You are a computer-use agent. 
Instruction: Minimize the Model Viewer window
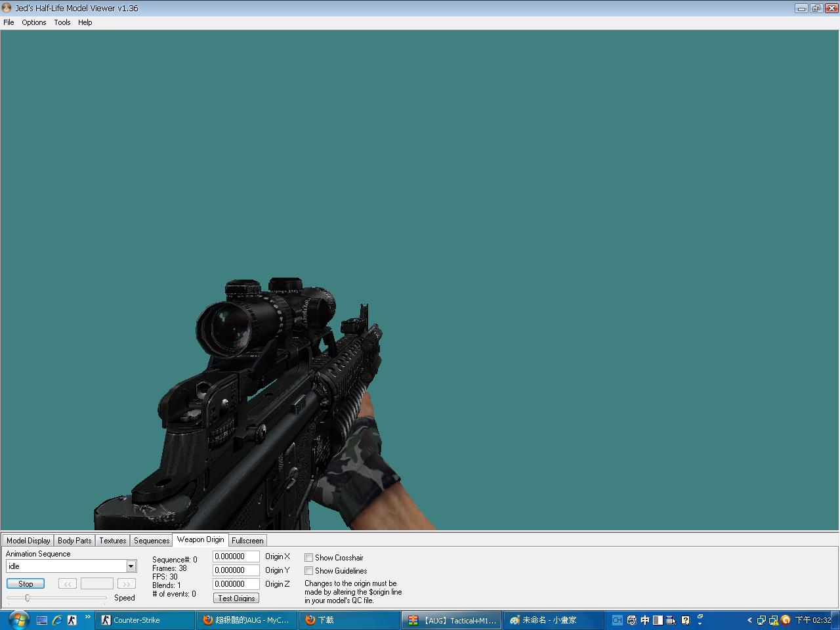(x=801, y=8)
